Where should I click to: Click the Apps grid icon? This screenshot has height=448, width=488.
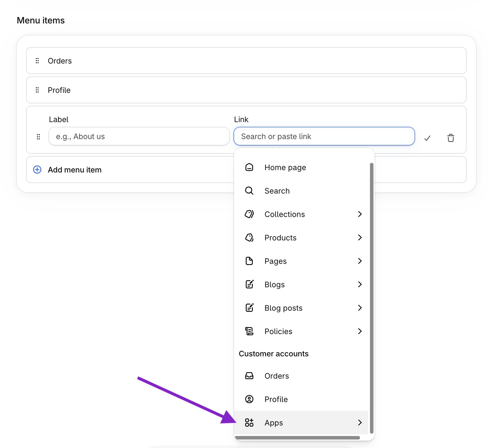[249, 423]
